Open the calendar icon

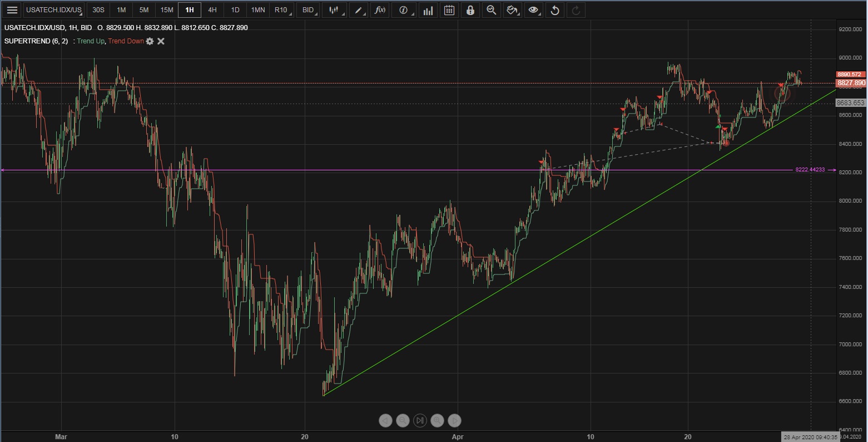[x=449, y=10]
